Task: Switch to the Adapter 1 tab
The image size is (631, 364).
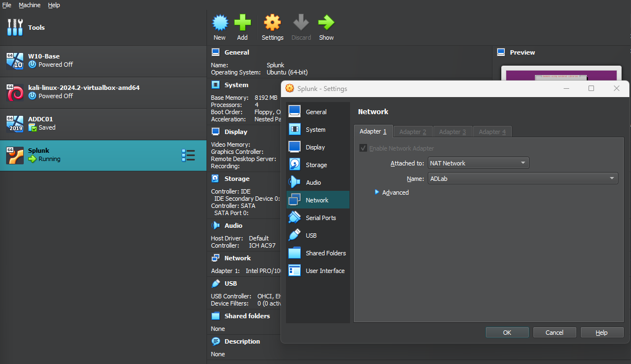Action: coord(373,131)
